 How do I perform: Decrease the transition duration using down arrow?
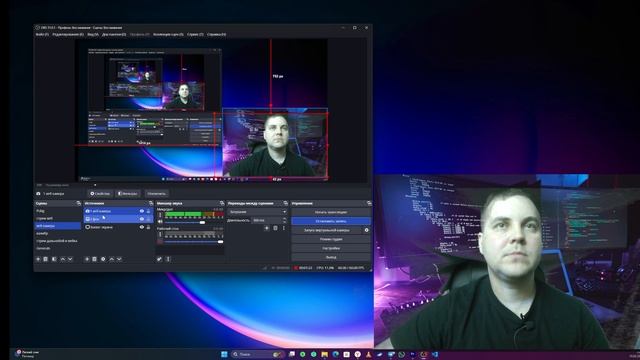pos(284,222)
